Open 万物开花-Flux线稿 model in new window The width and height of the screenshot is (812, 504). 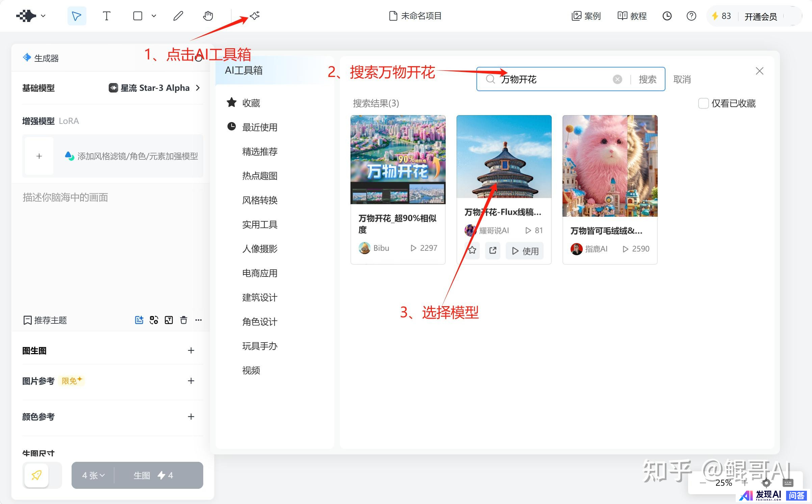coord(493,250)
